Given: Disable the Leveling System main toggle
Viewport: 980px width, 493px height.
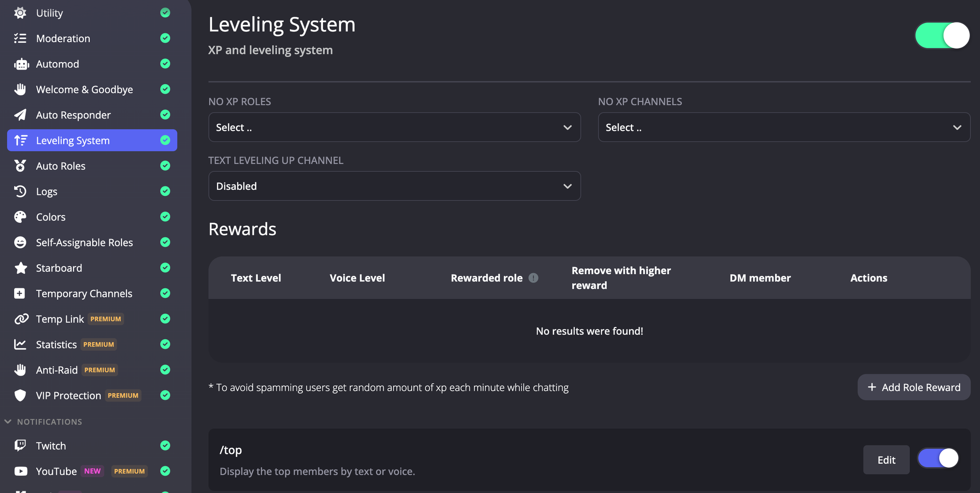Looking at the screenshot, I should point(942,35).
